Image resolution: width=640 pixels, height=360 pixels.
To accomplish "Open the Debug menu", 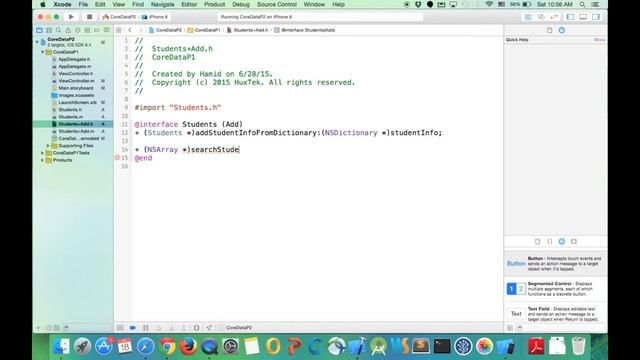I will [x=241, y=4].
